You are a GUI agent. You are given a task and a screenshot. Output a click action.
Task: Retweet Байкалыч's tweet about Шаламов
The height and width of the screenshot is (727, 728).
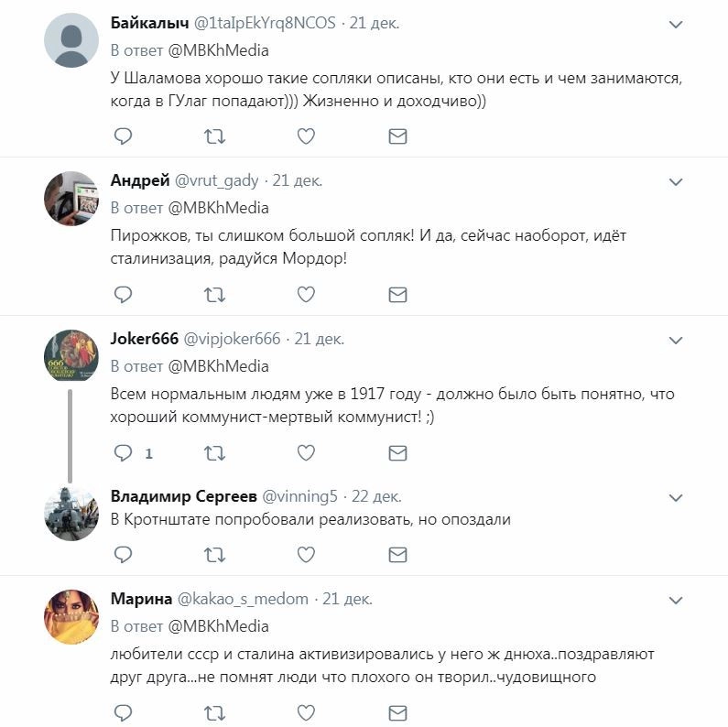pos(213,136)
